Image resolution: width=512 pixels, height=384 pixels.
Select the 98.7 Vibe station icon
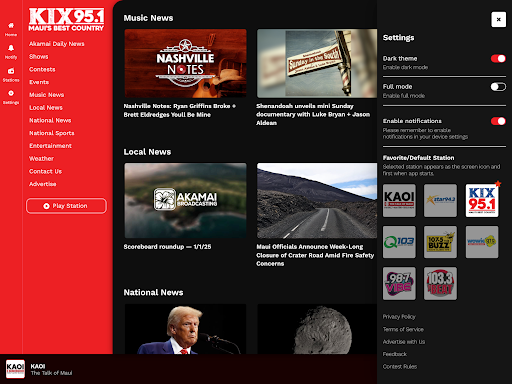click(399, 283)
